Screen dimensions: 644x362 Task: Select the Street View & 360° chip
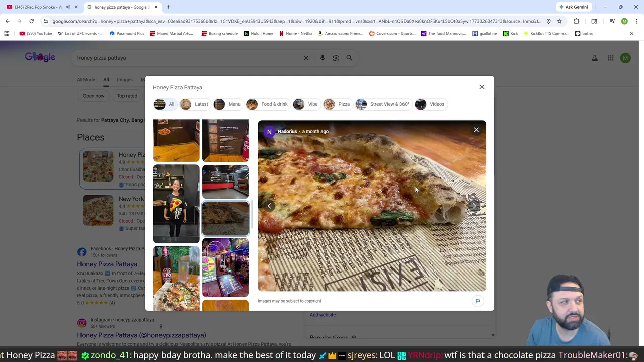tap(383, 104)
